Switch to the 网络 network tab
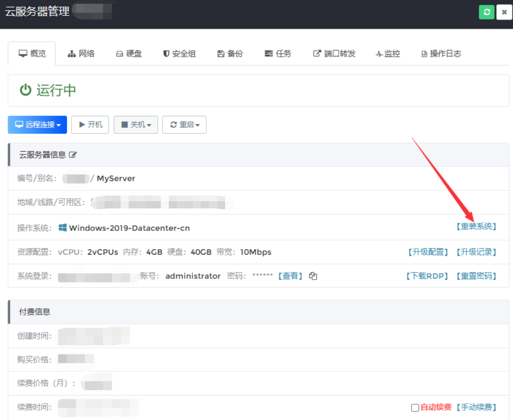513x420 pixels. (x=81, y=53)
